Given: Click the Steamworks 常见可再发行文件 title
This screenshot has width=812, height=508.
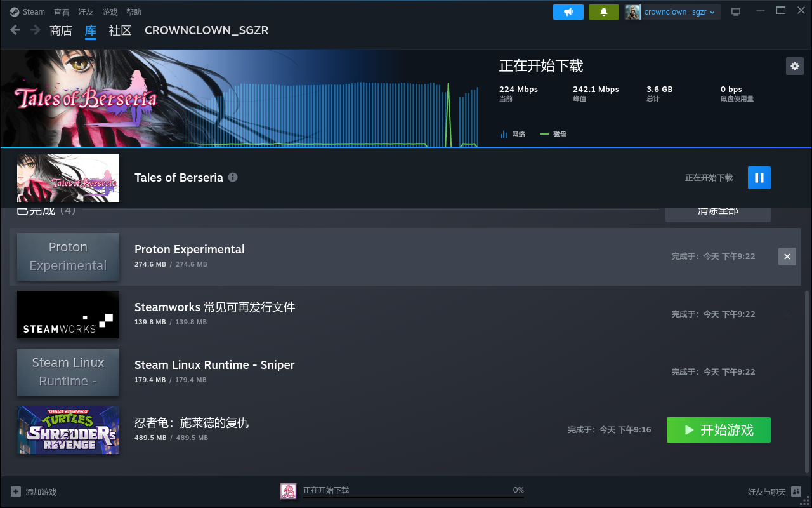Looking at the screenshot, I should [215, 307].
